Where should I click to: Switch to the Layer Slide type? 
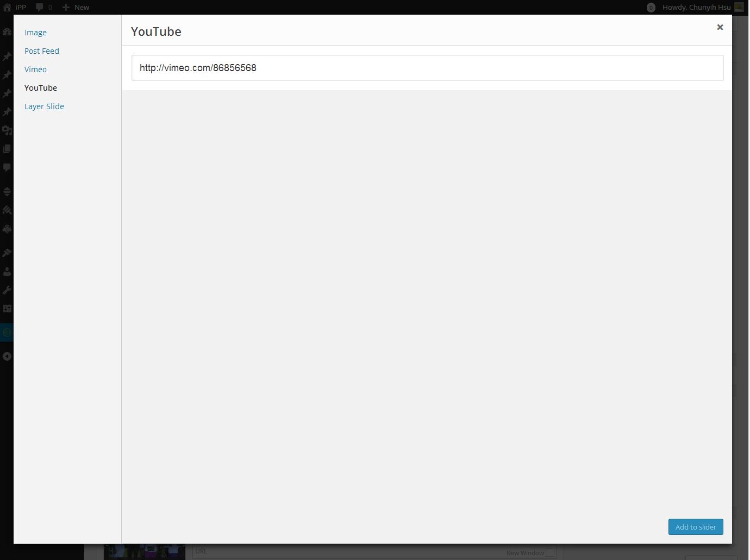click(x=44, y=106)
